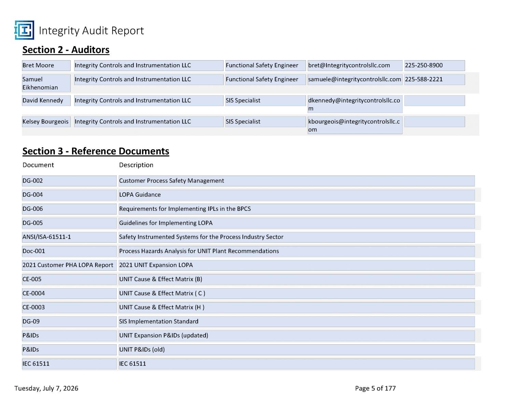Image resolution: width=532 pixels, height=410 pixels.
Task: Click the LOPA Guidance description field
Action: (x=296, y=195)
